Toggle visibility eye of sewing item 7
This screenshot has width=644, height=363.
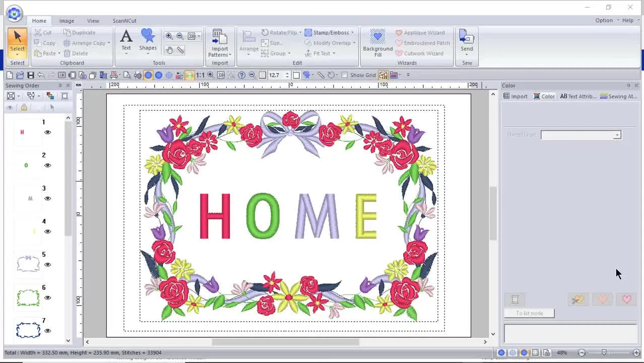[x=47, y=331]
